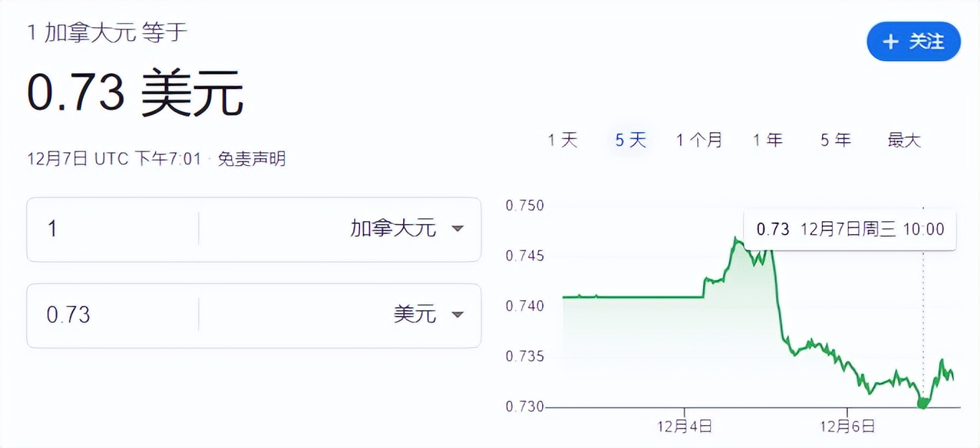Switch to the 1天 chart view

563,140
